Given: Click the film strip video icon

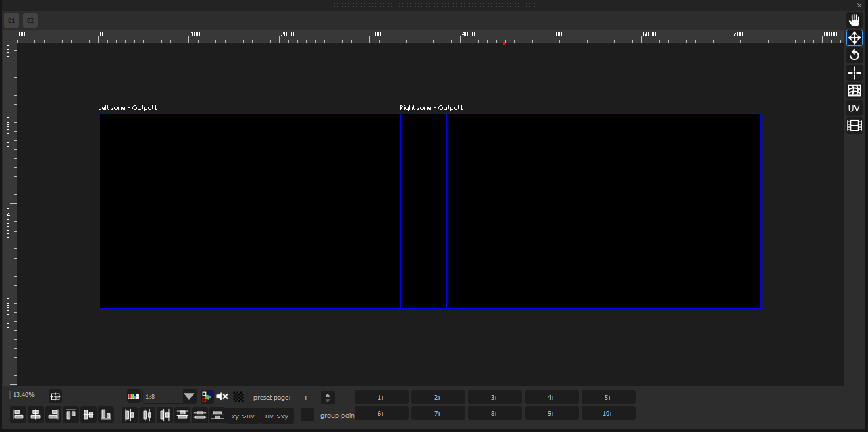Looking at the screenshot, I should pyautogui.click(x=854, y=126).
